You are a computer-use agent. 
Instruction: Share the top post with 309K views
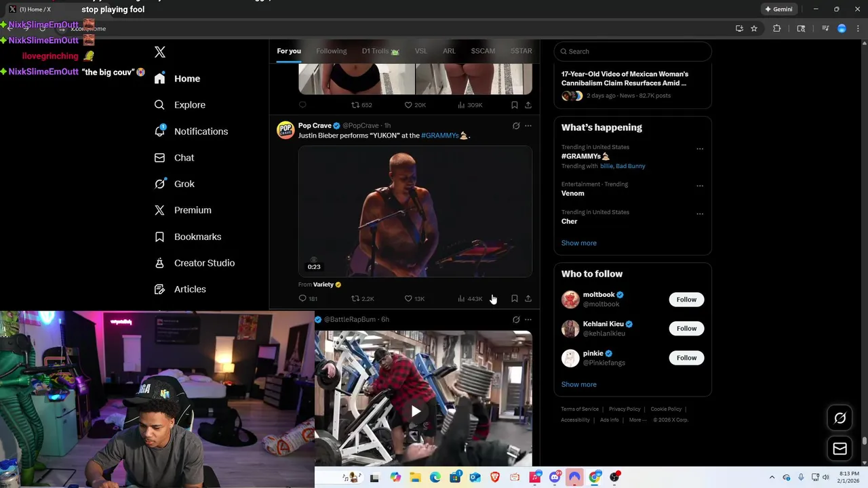click(528, 105)
